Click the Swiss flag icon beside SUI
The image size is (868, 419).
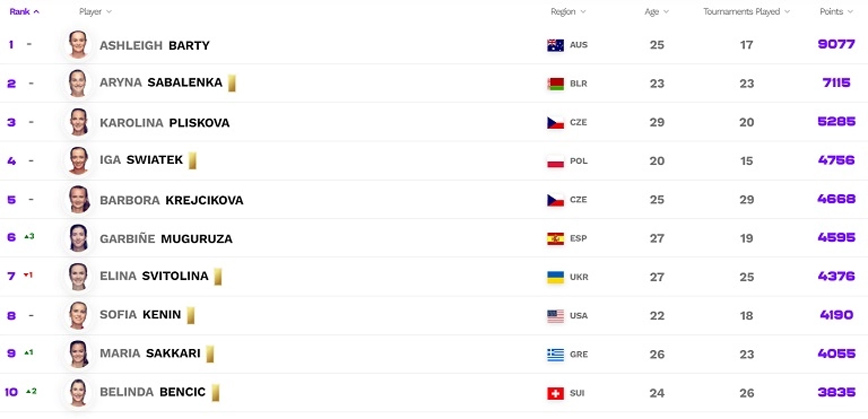click(555, 393)
